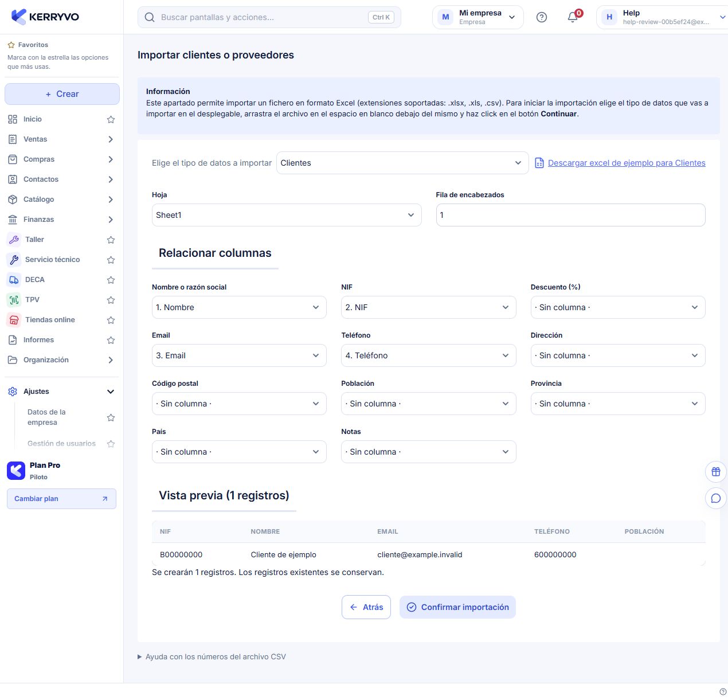728x700 pixels.
Task: Click the Servicio técnico icon
Action: (14, 260)
